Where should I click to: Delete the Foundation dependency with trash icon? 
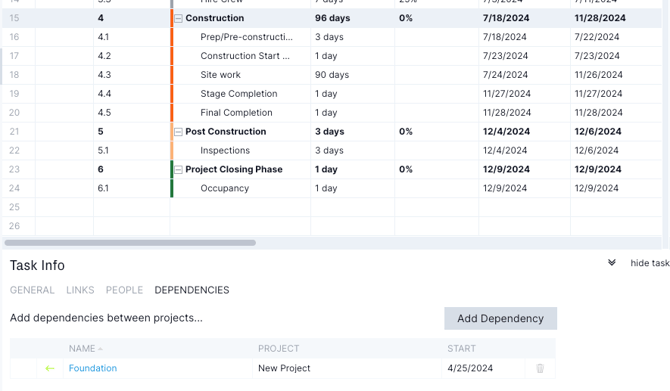point(540,368)
